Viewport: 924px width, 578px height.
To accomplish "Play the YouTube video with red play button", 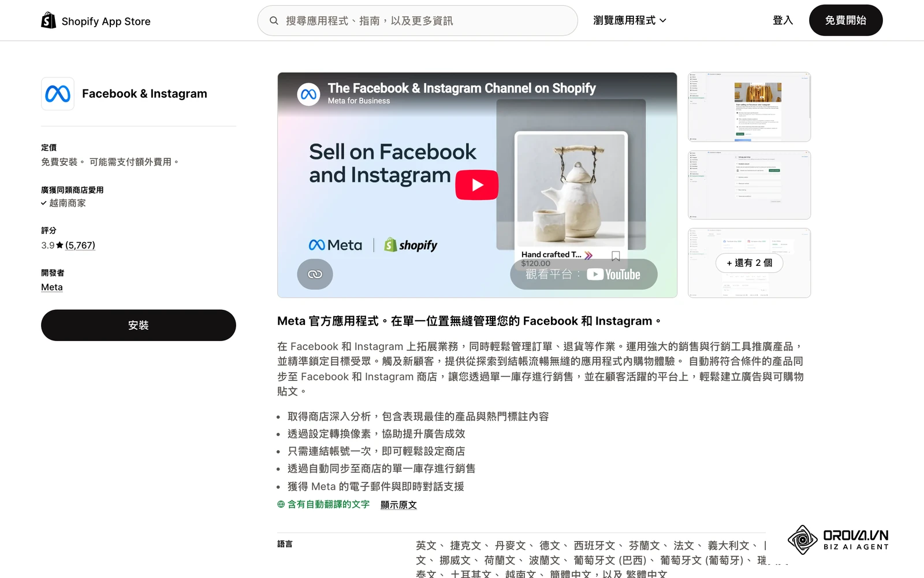I will 477,185.
